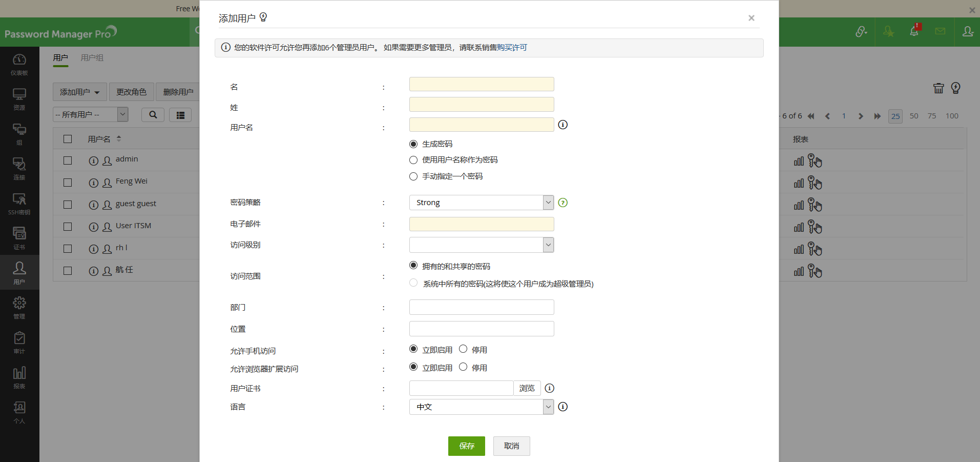Open the mail icon in header
The width and height of the screenshot is (980, 462).
[x=940, y=31]
